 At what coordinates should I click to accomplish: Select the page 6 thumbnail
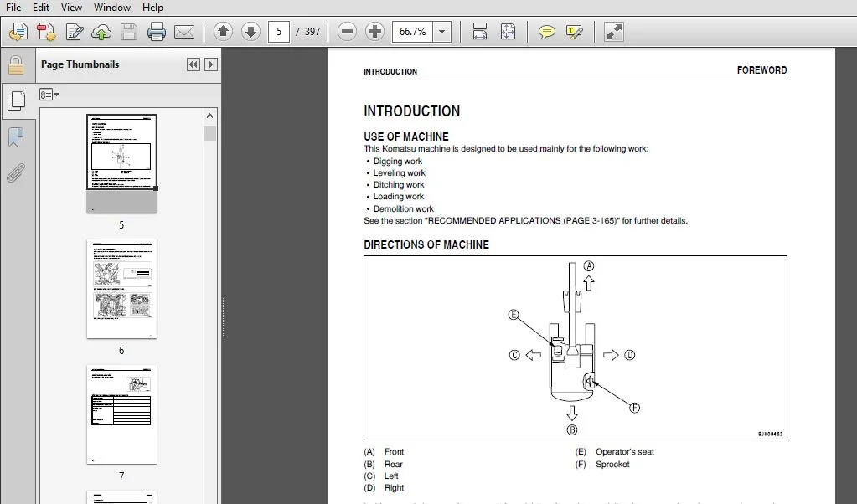[121, 289]
